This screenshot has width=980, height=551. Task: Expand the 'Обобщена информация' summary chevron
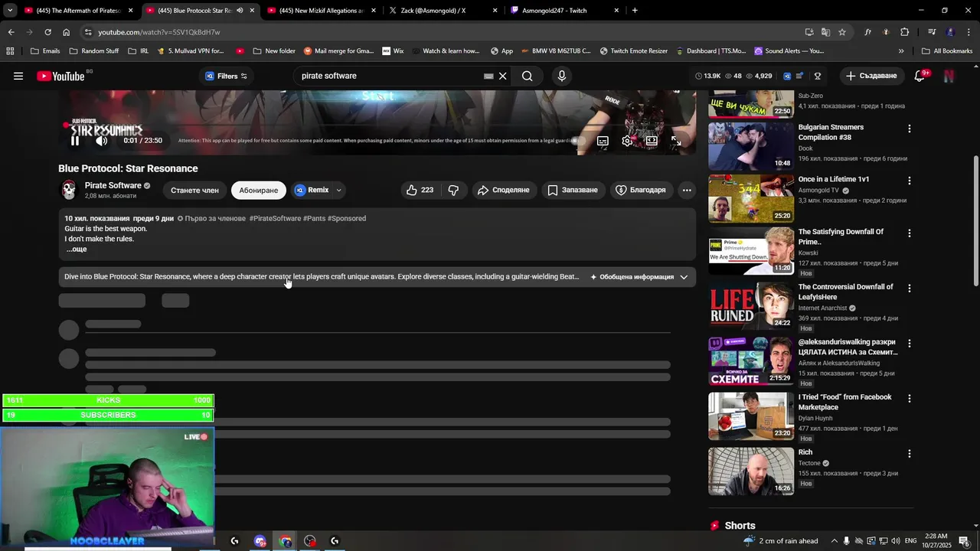[x=684, y=277]
